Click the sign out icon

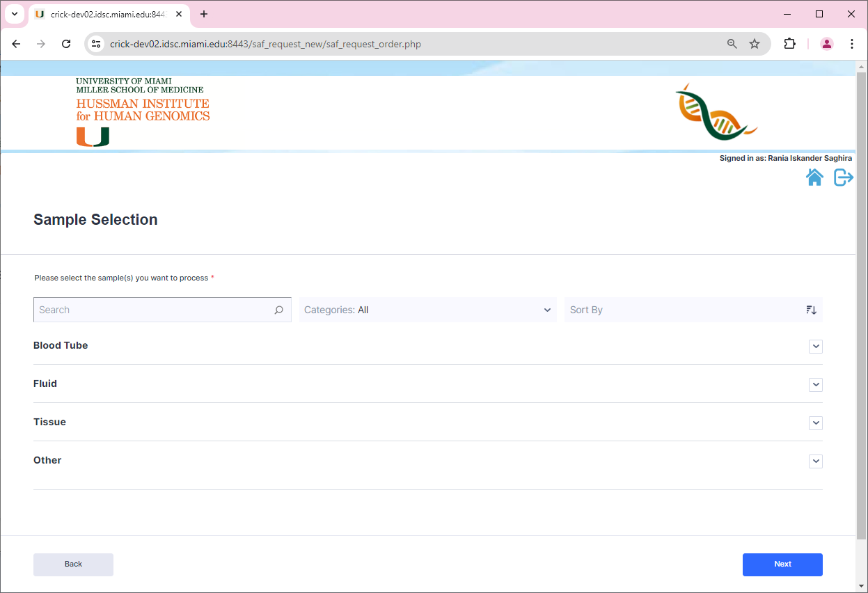click(843, 177)
